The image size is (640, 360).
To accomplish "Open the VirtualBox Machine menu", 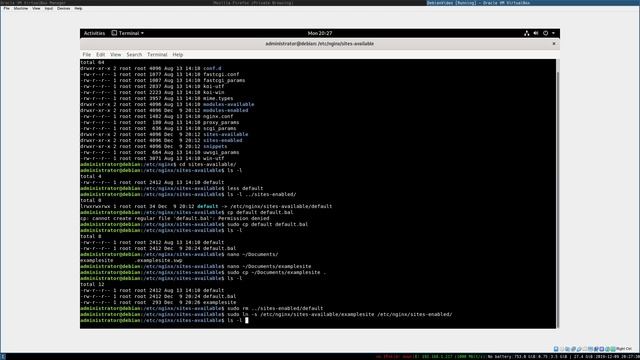I will [x=21, y=8].
